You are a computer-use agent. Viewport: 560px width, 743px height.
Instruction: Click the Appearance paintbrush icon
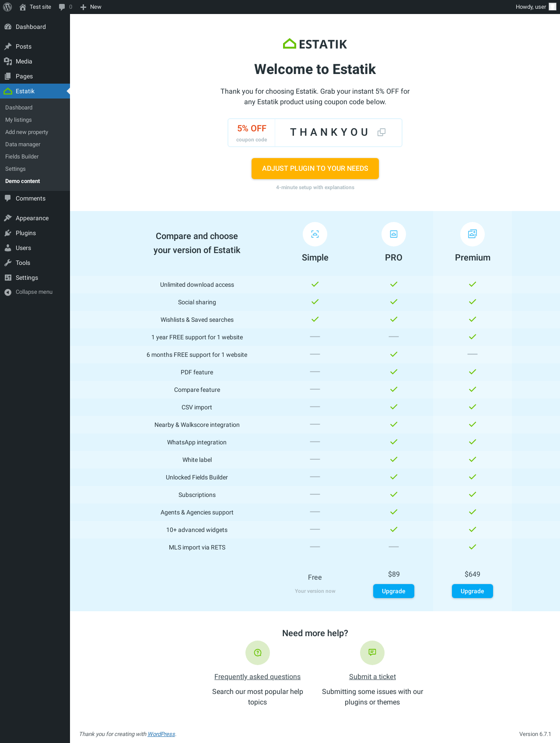pyautogui.click(x=8, y=218)
